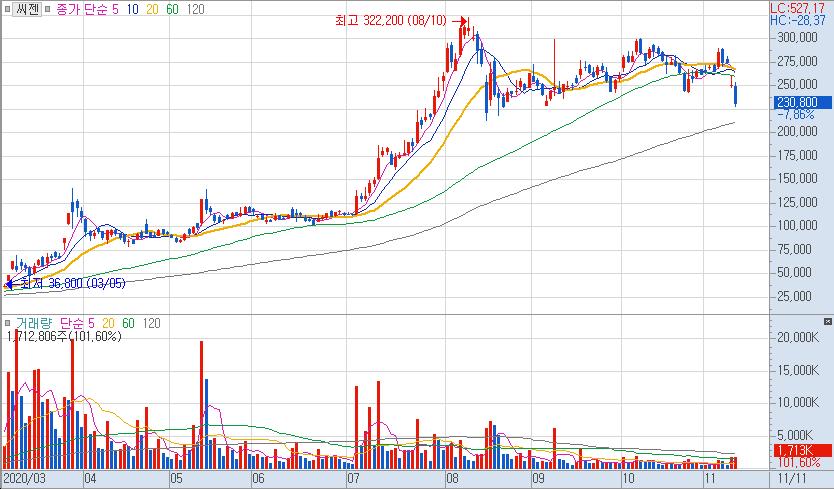Viewport: 834px width, 489px height.
Task: Close the volume panel with the X icon
Action: pos(828,321)
